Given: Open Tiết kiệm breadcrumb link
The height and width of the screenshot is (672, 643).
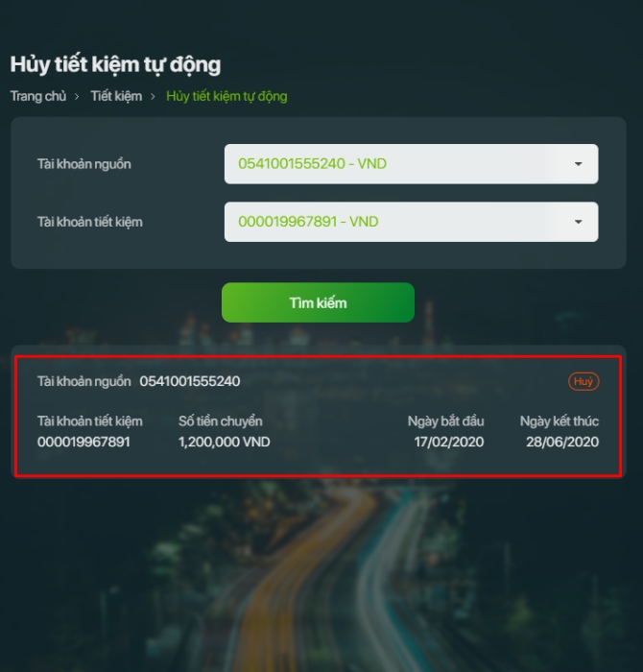Looking at the screenshot, I should tap(116, 96).
